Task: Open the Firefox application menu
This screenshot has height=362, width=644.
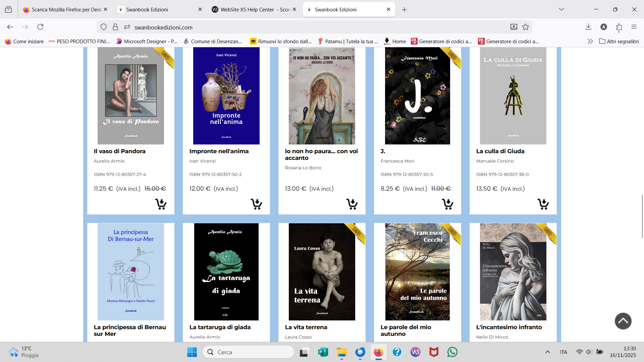Action: [634, 27]
